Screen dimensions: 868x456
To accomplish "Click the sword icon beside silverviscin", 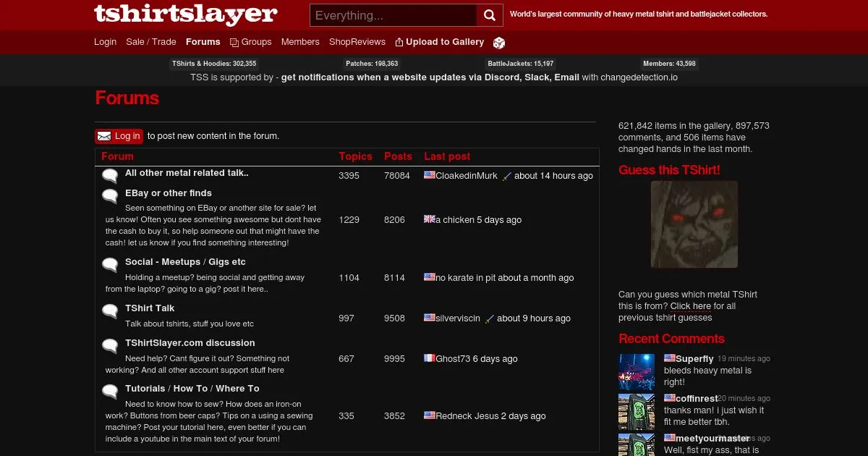I will (490, 318).
